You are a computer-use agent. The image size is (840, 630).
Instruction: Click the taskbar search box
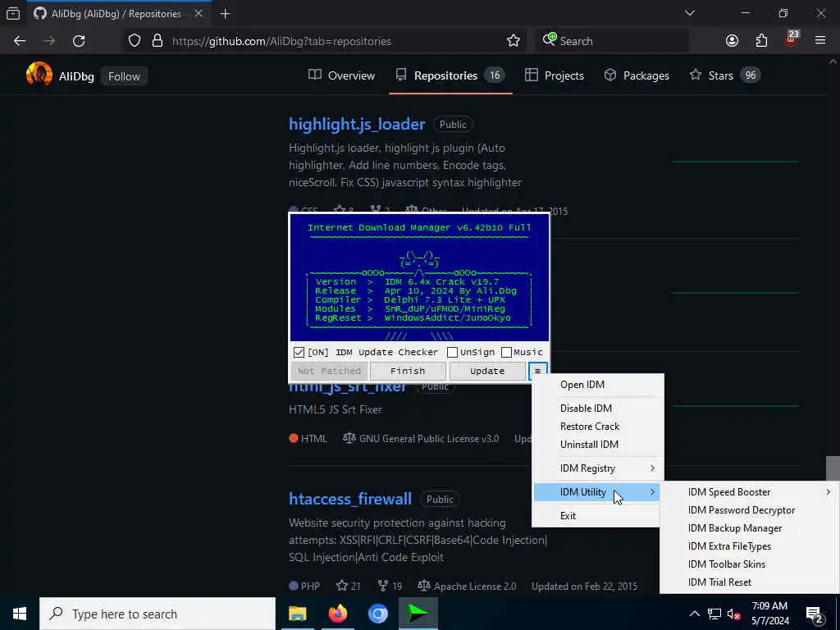157,614
